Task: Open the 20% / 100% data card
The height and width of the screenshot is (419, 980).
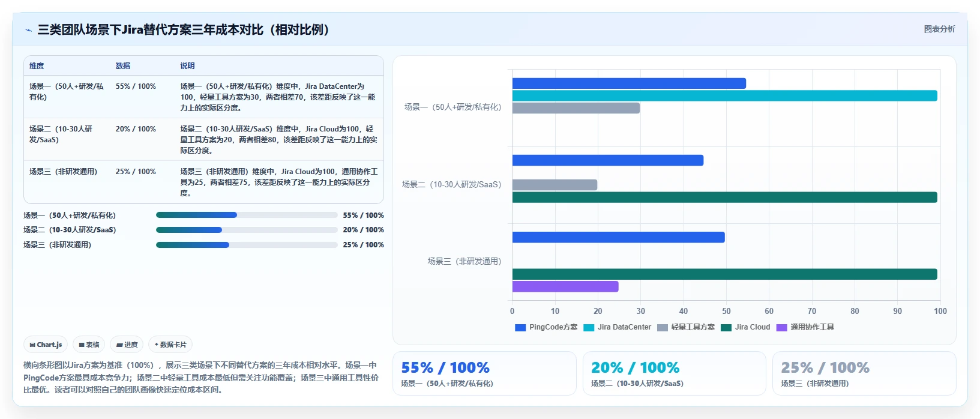Action: tap(675, 373)
